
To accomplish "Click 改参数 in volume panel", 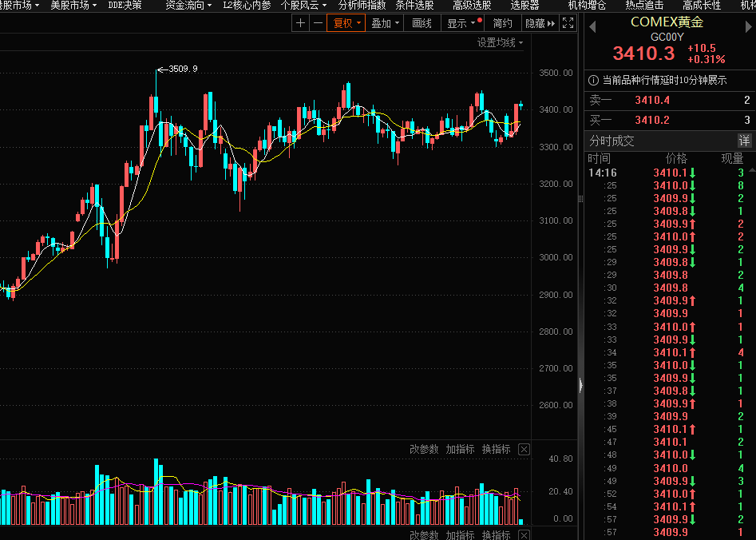I will pos(424,449).
